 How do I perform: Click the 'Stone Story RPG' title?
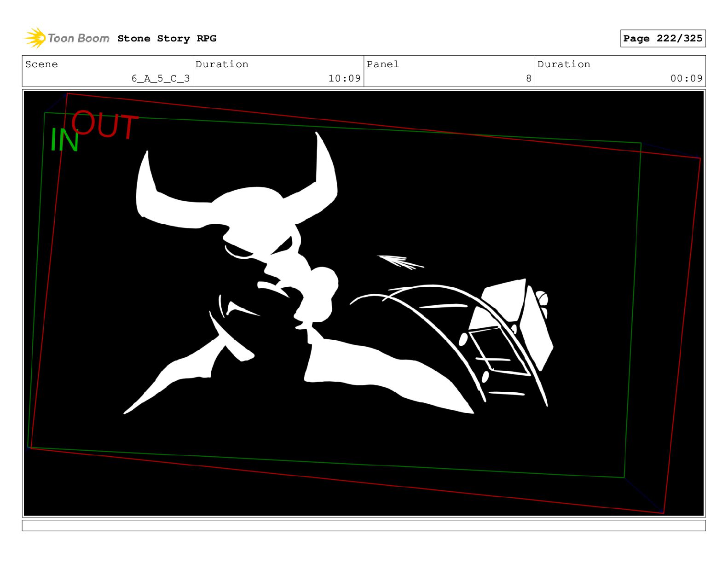click(x=167, y=38)
